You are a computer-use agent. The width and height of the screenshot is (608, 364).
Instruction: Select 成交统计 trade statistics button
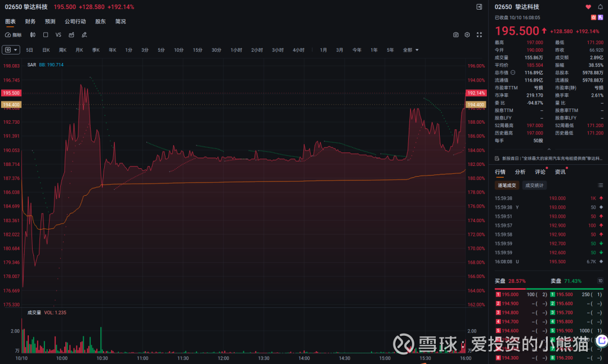534,185
